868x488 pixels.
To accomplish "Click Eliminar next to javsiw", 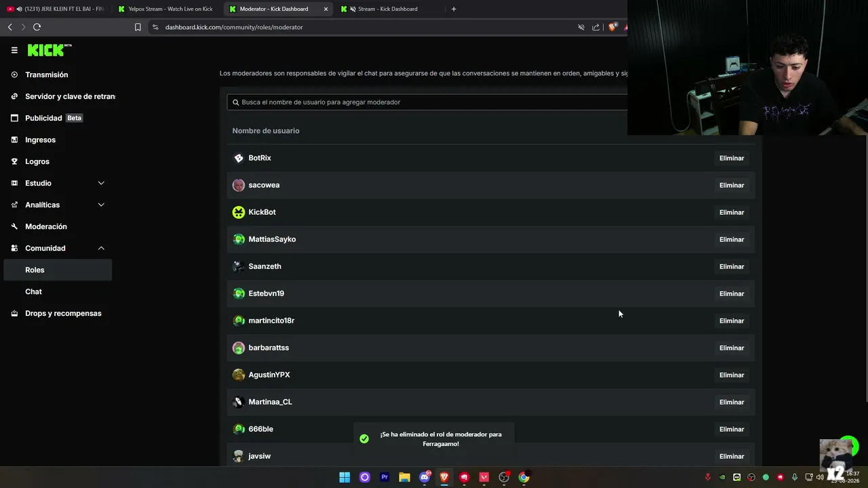I will [732, 456].
